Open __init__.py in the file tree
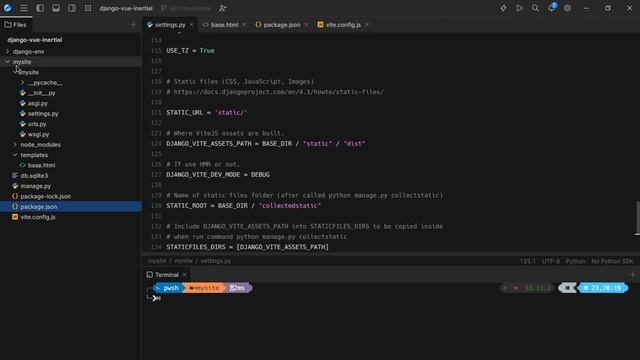640x360 pixels. point(42,93)
